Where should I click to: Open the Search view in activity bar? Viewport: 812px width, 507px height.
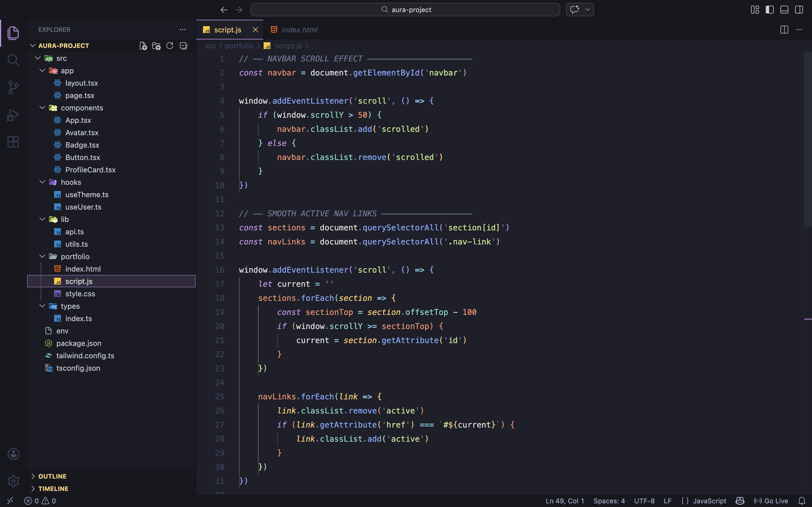pyautogui.click(x=13, y=60)
